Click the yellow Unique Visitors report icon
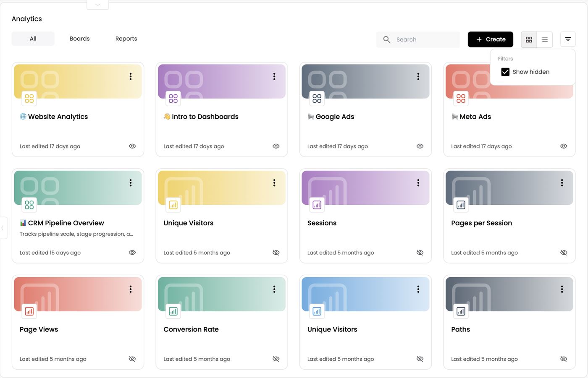The image size is (588, 378). tap(173, 205)
